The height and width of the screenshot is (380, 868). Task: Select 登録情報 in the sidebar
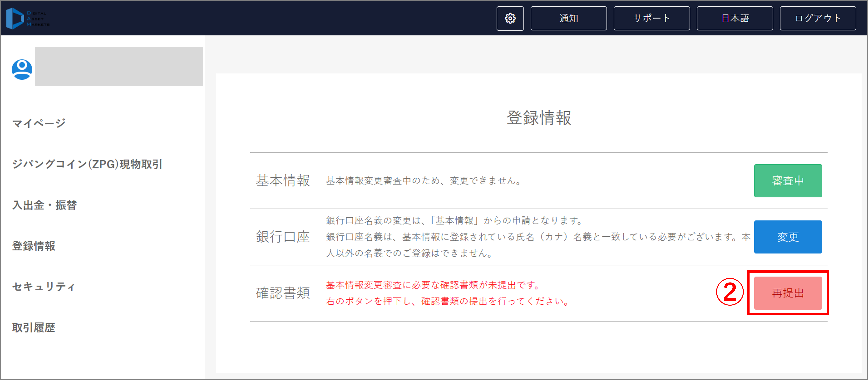[x=34, y=246]
